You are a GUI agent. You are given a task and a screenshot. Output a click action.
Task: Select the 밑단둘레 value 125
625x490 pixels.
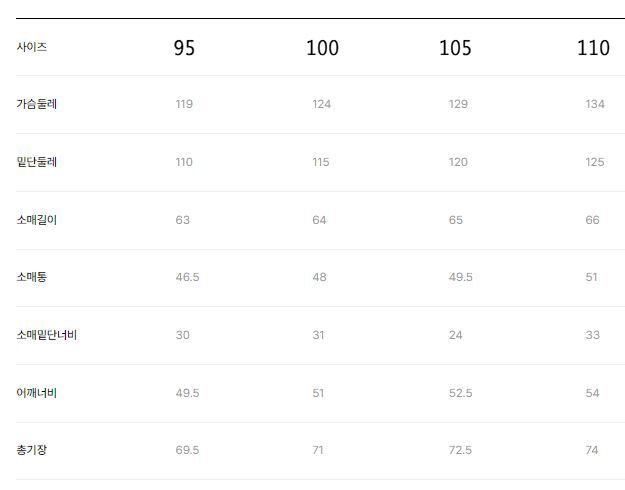[594, 162]
